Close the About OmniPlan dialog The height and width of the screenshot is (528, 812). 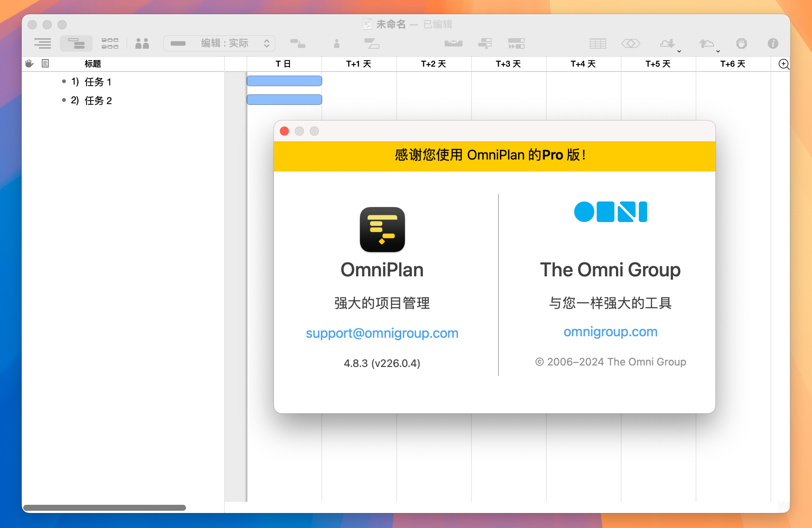(284, 131)
